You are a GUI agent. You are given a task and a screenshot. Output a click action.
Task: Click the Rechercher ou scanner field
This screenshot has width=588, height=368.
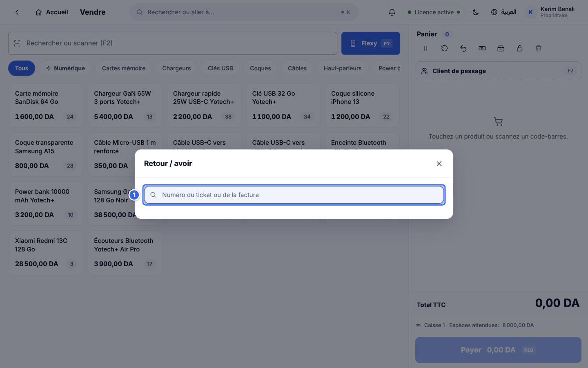tap(173, 43)
